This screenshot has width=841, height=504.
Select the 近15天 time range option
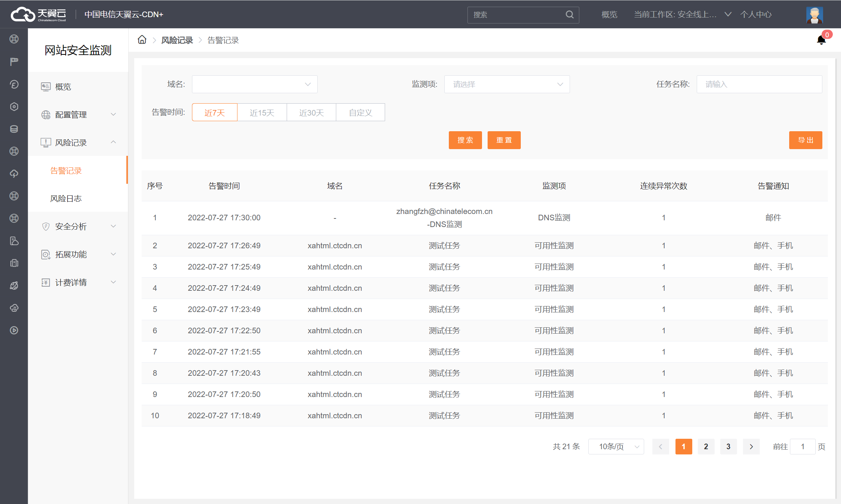pyautogui.click(x=262, y=113)
